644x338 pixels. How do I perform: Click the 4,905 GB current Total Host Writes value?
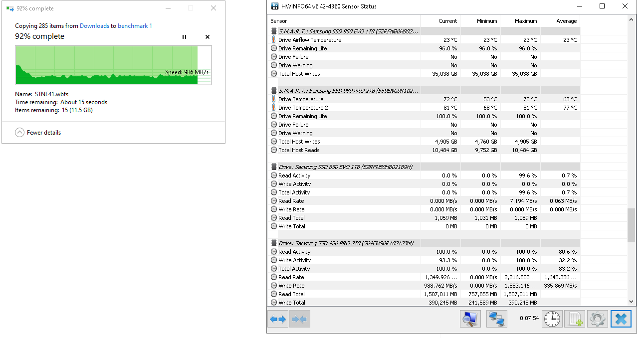[x=445, y=142]
